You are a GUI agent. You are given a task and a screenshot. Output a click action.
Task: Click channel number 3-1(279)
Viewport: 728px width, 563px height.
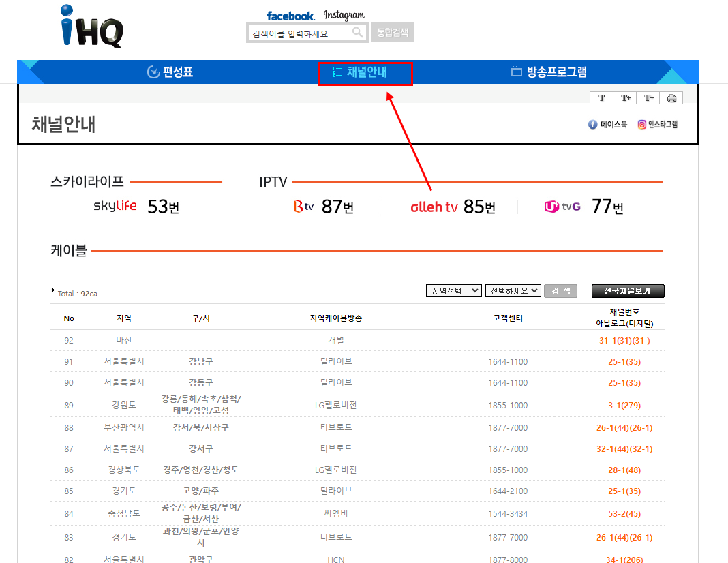[624, 405]
